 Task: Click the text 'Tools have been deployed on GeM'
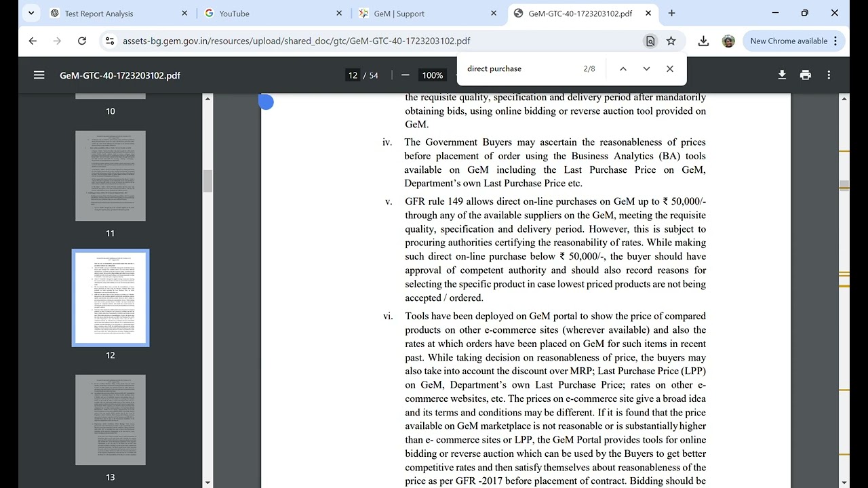pyautogui.click(x=477, y=316)
